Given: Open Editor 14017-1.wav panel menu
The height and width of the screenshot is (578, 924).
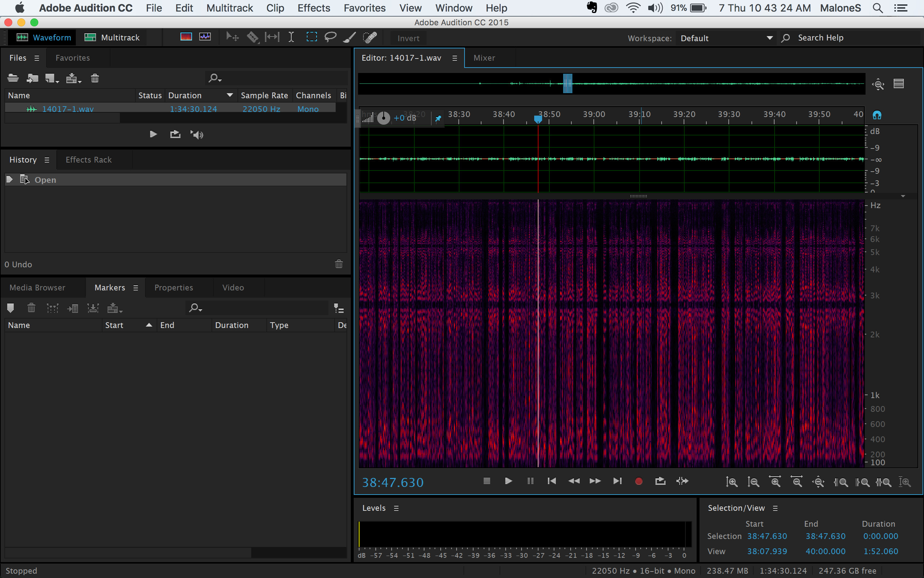Looking at the screenshot, I should (454, 58).
